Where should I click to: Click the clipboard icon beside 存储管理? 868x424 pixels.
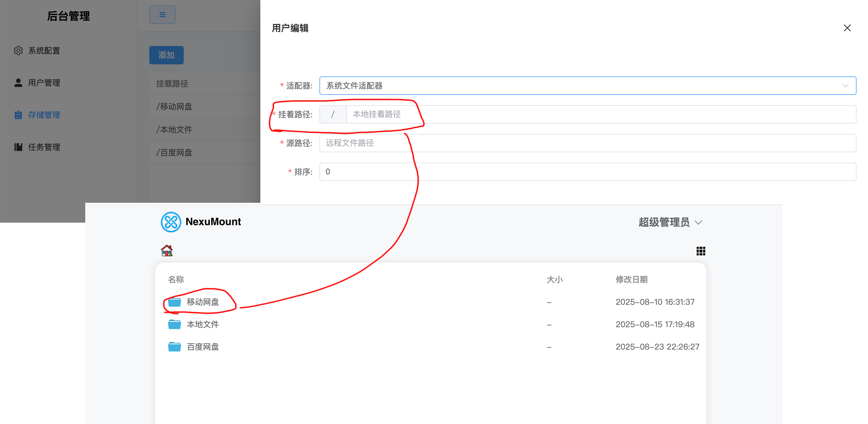[18, 115]
